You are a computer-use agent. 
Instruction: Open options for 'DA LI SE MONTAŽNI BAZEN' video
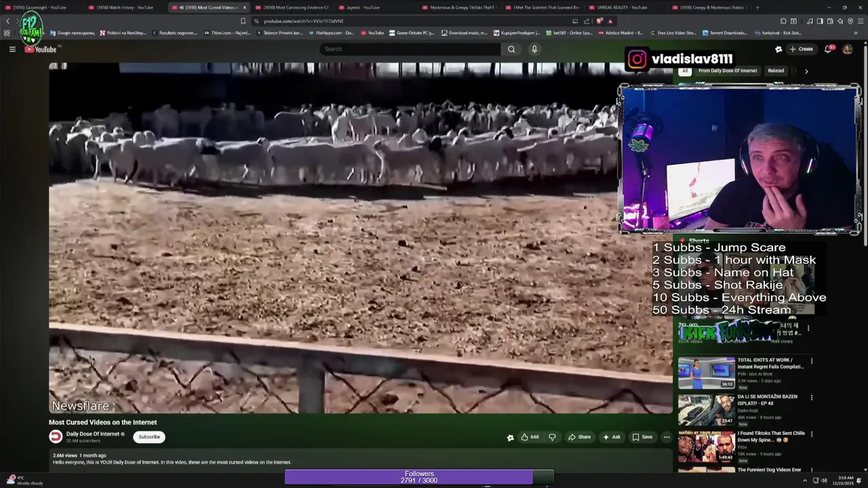tap(811, 398)
